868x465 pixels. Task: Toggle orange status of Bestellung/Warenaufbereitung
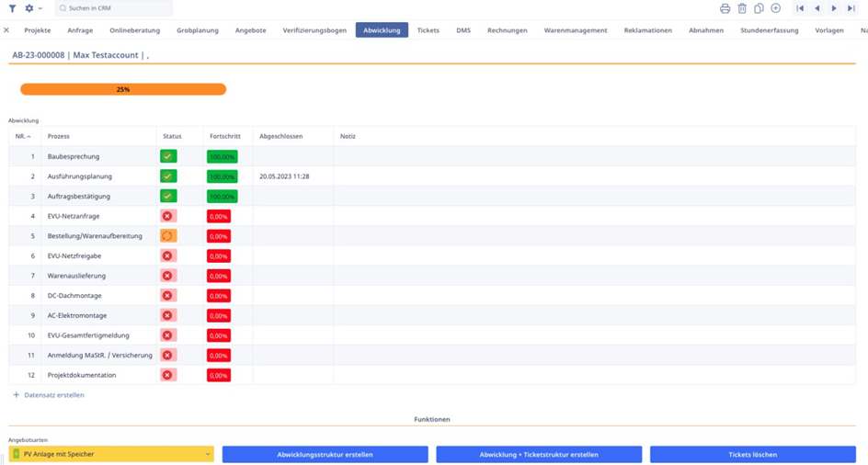pyautogui.click(x=167, y=236)
